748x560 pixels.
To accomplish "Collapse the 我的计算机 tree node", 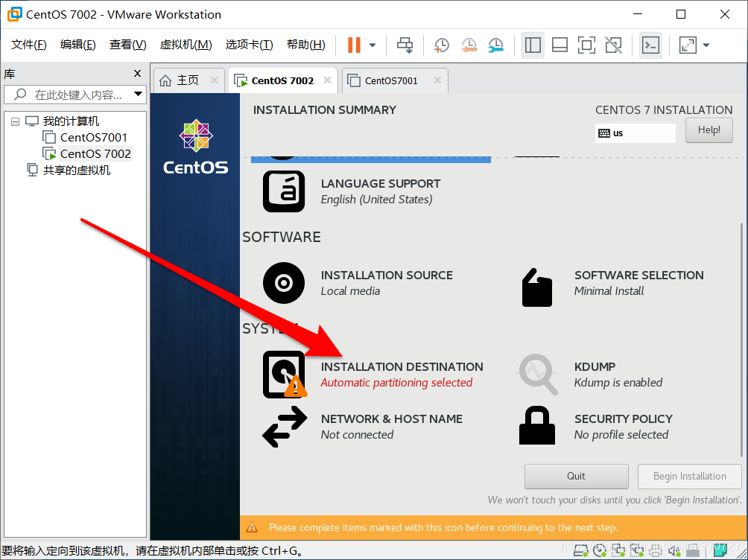I will coord(15,121).
